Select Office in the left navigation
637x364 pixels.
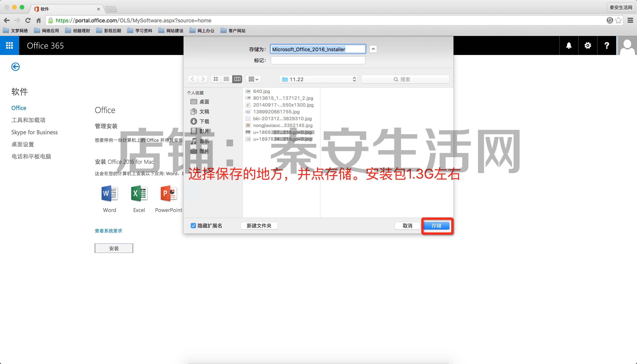(x=19, y=108)
